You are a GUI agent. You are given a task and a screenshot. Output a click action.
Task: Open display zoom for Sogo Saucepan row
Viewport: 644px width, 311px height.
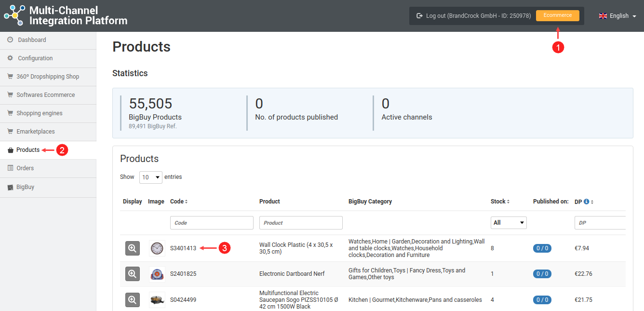click(133, 300)
